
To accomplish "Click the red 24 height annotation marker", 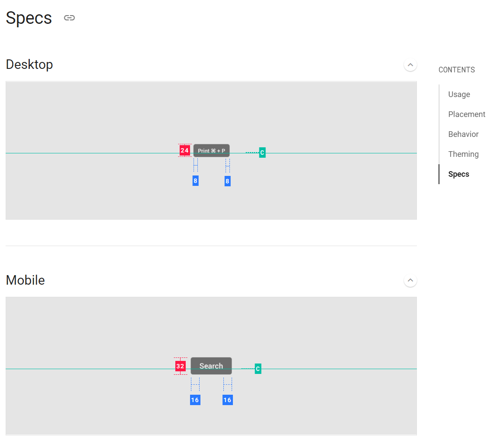I will 185,150.
